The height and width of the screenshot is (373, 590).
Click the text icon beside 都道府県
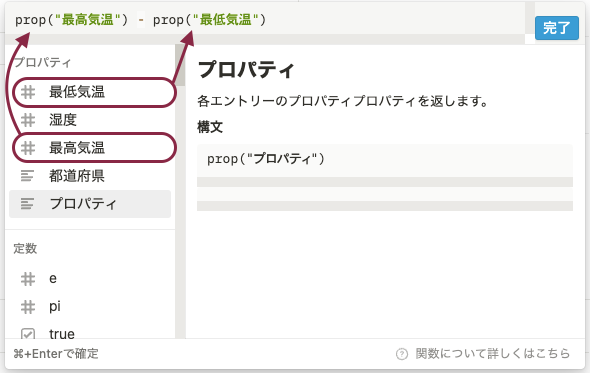point(27,176)
